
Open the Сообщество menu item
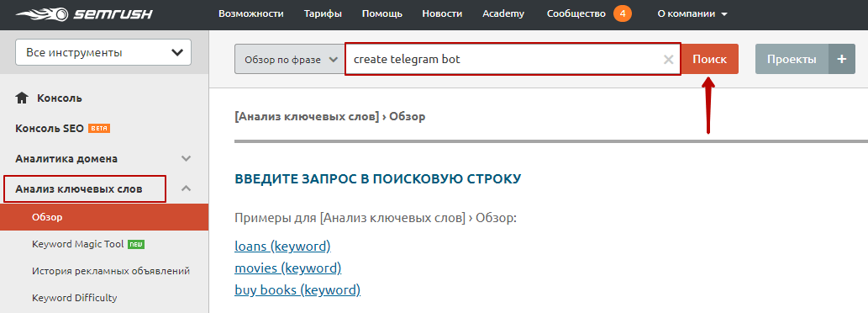(x=576, y=13)
